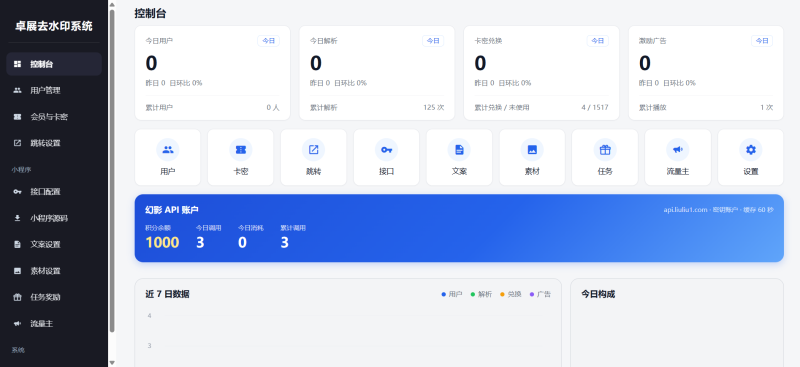Click the 积分余额 1000 value

point(162,242)
